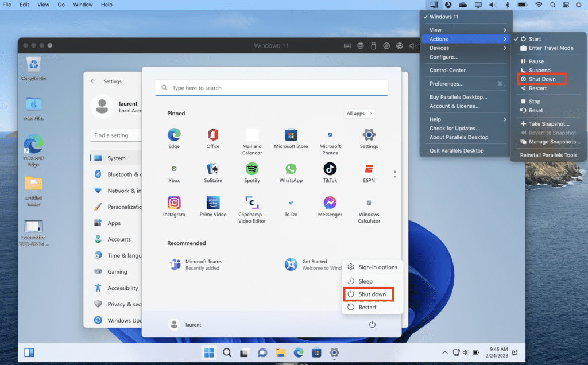Viewport: 588px width, 365px height.
Task: Launch Office from the Start menu
Action: coord(213,138)
